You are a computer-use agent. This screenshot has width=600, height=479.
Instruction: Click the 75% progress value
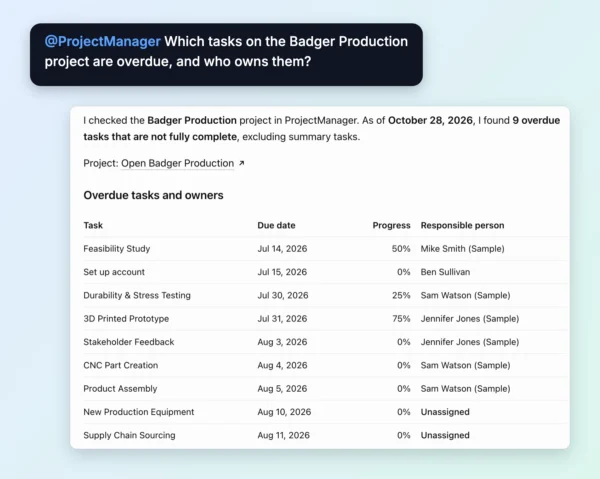click(x=401, y=319)
